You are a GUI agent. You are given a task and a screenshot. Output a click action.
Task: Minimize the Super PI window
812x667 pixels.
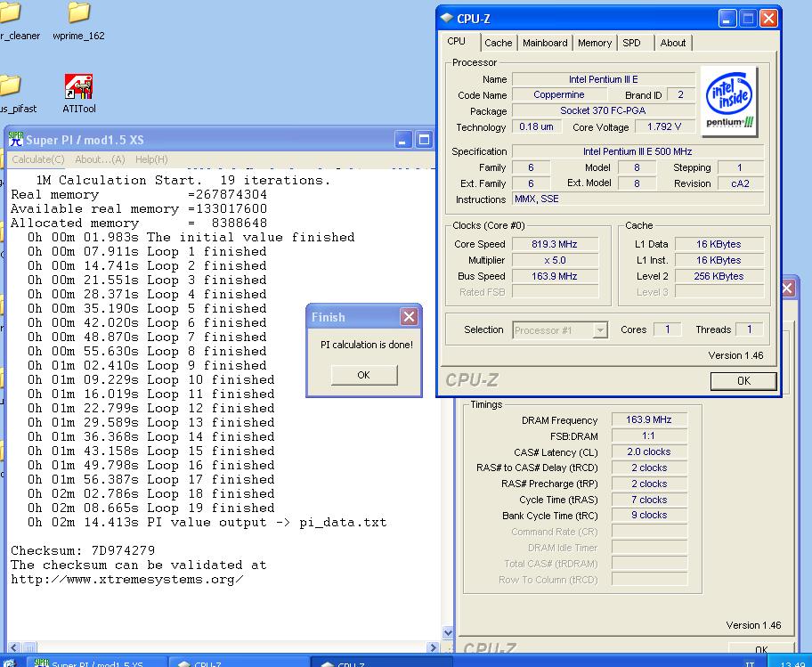pos(403,139)
